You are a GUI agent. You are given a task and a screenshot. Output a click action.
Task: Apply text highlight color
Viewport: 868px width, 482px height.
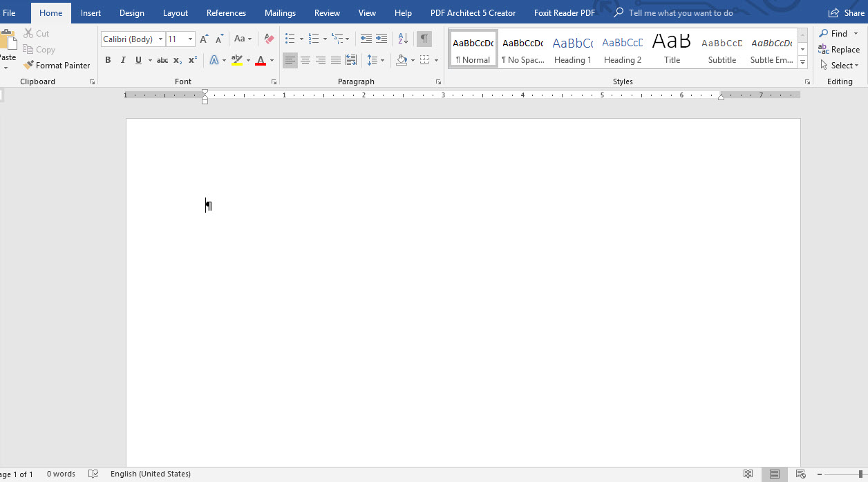tap(237, 60)
